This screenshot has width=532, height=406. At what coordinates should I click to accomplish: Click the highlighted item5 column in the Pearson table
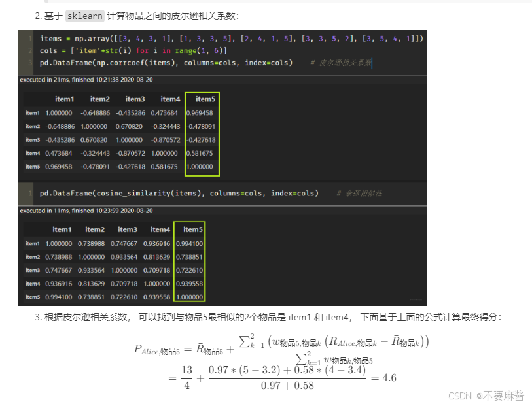tap(203, 134)
